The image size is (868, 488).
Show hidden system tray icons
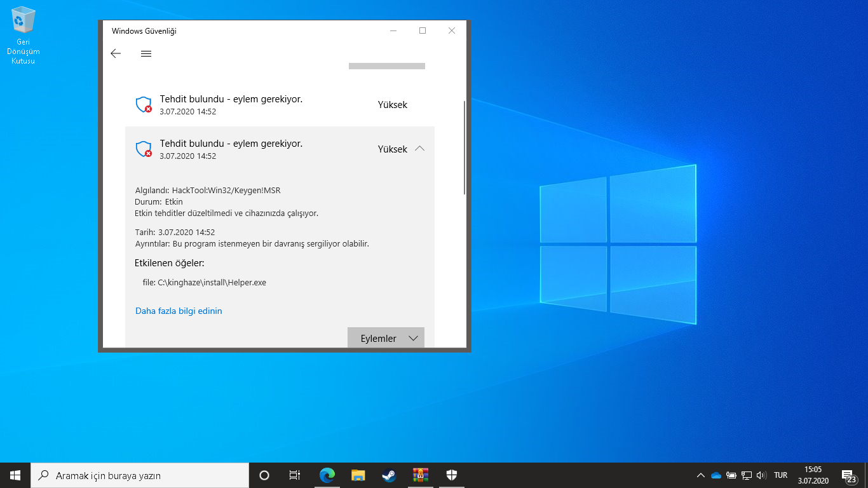[701, 475]
